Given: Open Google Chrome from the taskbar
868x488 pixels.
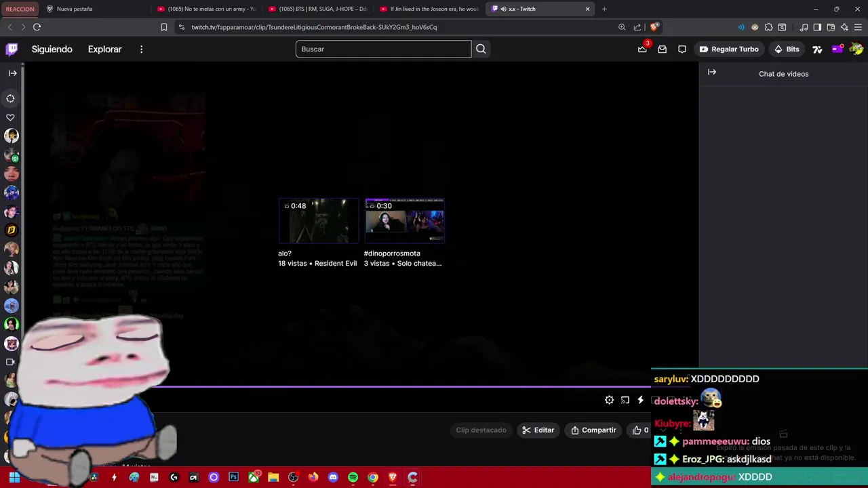Looking at the screenshot, I should pos(372,477).
